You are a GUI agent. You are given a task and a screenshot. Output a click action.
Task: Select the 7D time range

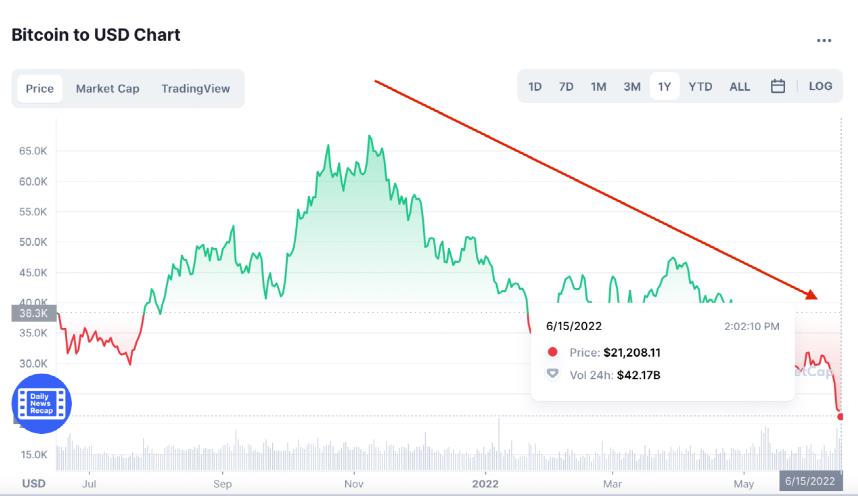pyautogui.click(x=566, y=87)
